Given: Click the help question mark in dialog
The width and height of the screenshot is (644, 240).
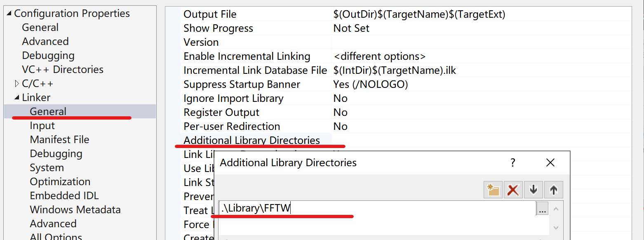Looking at the screenshot, I should 513,162.
